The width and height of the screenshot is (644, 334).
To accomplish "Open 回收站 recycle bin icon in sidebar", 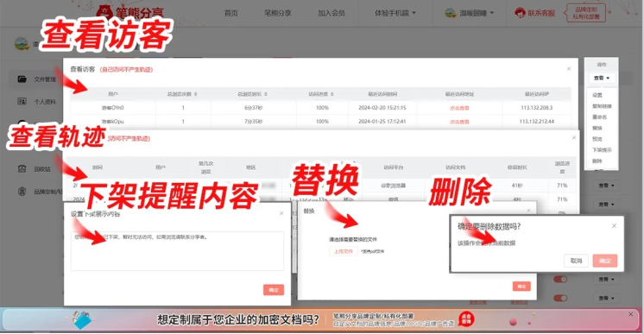I will tap(22, 169).
